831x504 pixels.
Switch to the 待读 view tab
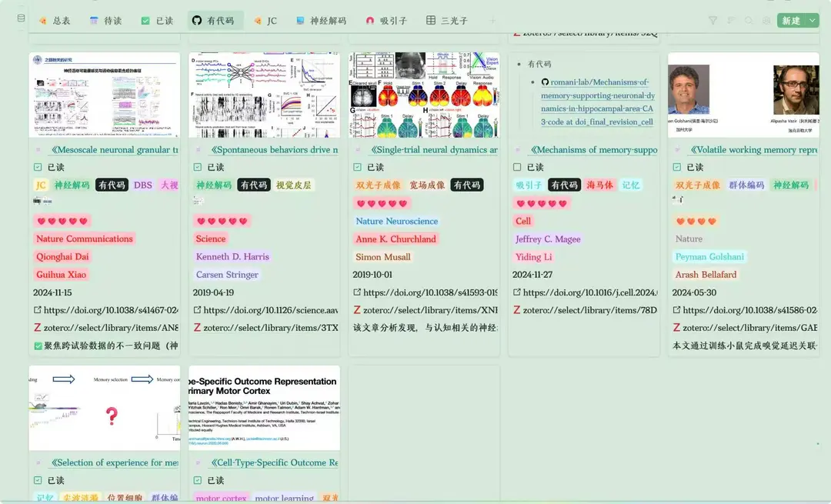click(x=106, y=21)
